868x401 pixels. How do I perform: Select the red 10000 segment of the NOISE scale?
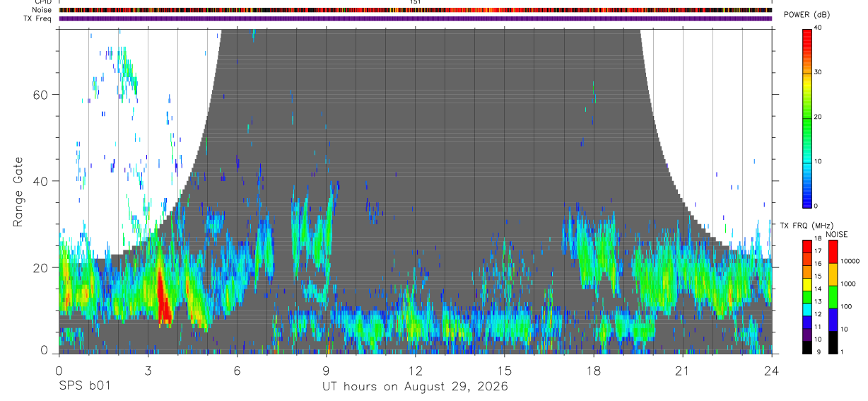coord(833,252)
